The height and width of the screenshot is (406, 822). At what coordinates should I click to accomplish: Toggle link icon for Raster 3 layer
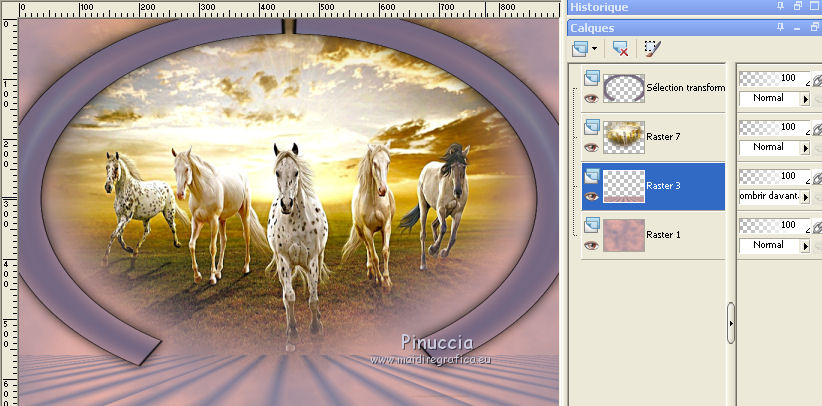click(x=817, y=177)
